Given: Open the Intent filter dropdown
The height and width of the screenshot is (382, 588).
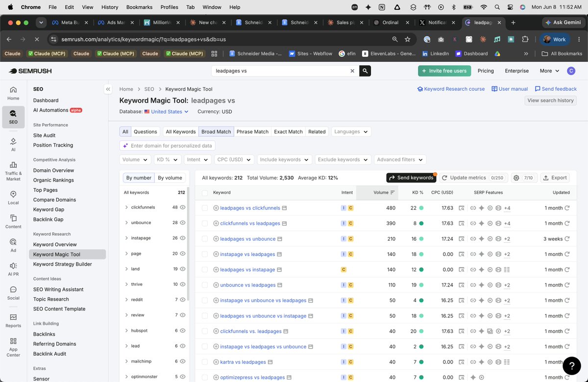Looking at the screenshot, I should pos(198,159).
